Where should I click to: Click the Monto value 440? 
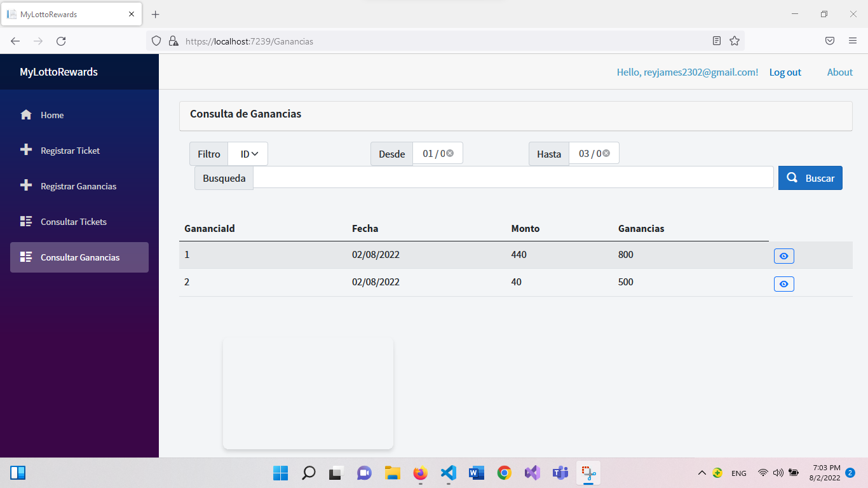[x=519, y=255]
